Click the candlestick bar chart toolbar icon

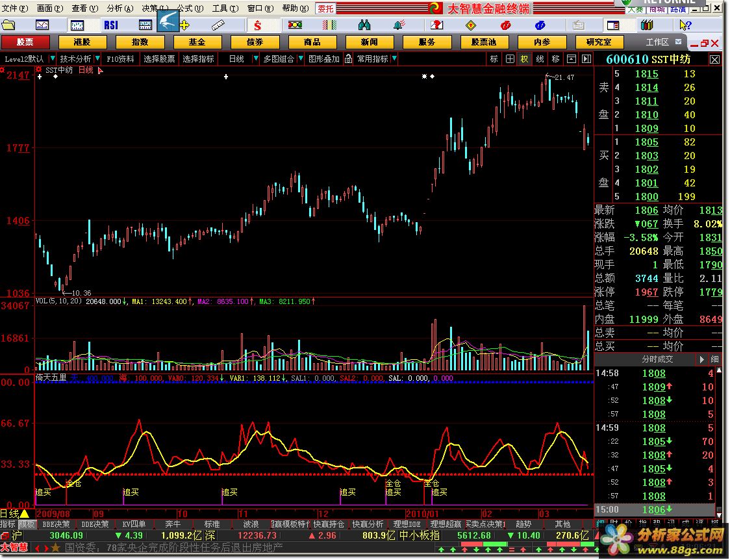pyautogui.click(x=77, y=25)
